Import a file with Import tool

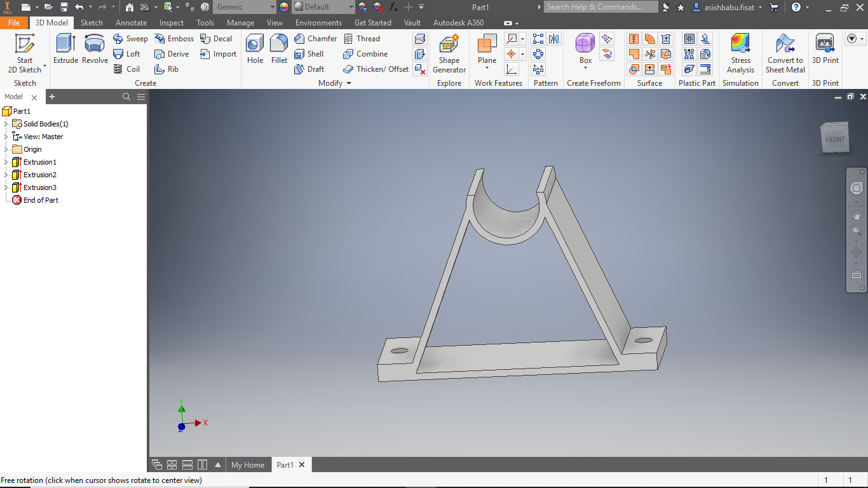coord(218,54)
